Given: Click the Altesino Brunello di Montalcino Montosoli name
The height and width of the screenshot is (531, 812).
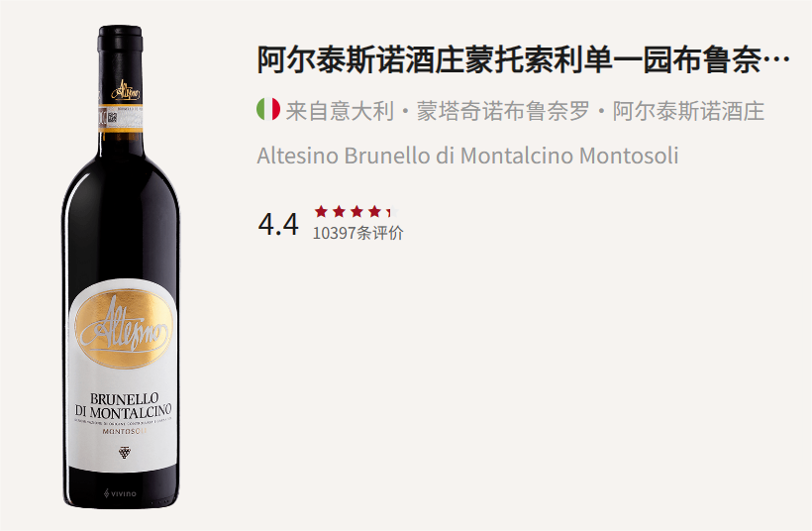Looking at the screenshot, I should (x=467, y=156).
